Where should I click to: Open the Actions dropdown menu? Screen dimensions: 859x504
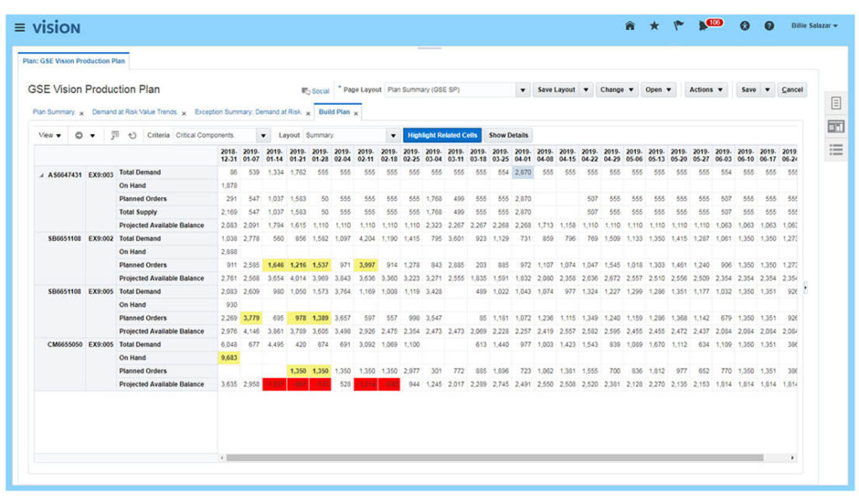click(705, 90)
